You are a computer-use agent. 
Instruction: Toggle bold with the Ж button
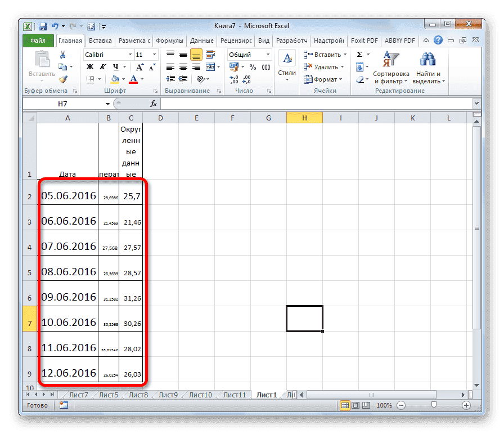coord(89,66)
